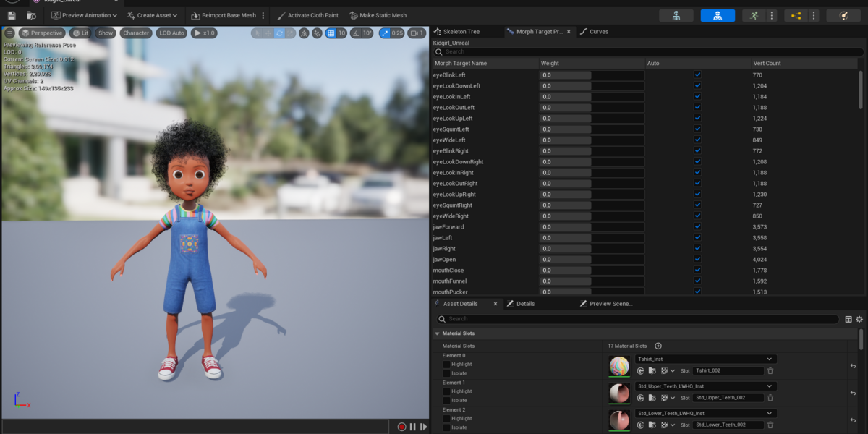Open Tshirt_Inst material dropdown
868x434 pixels.
(706, 359)
